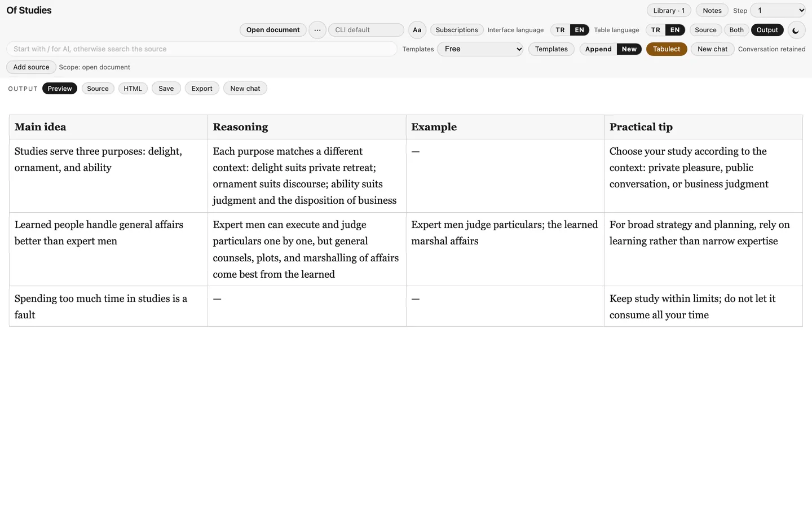Toggle dark mode moon icon
The height and width of the screenshot is (508, 812).
796,30
